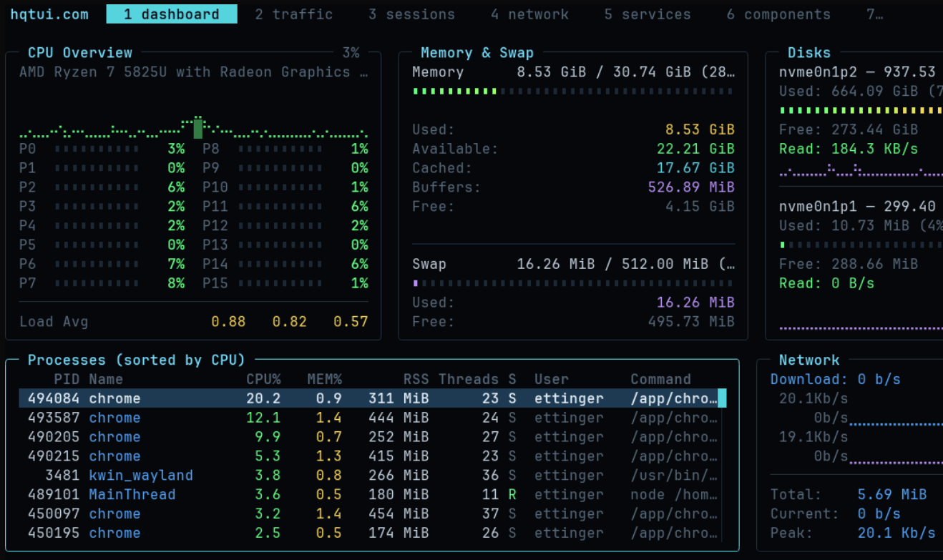Click the Memory & Swap panel title

coord(477,53)
